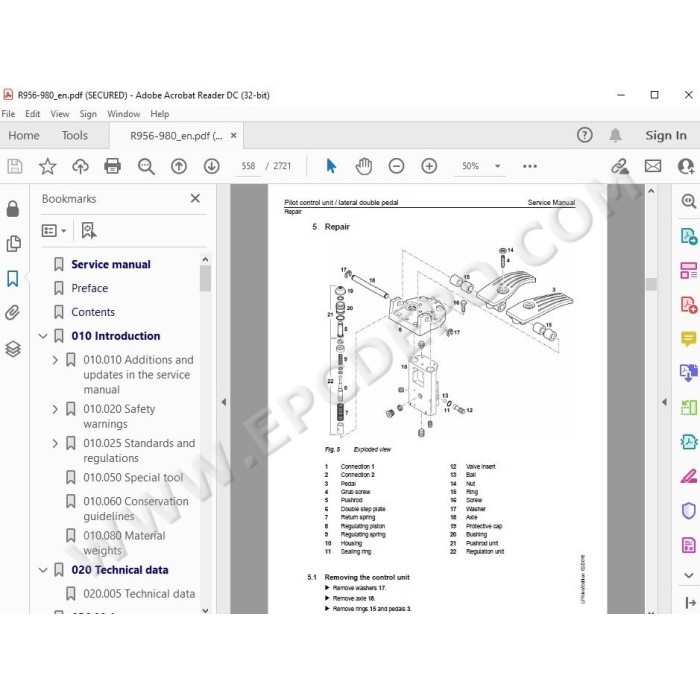
Task: Click the document vertical scrollbar thumb
Action: (651, 284)
